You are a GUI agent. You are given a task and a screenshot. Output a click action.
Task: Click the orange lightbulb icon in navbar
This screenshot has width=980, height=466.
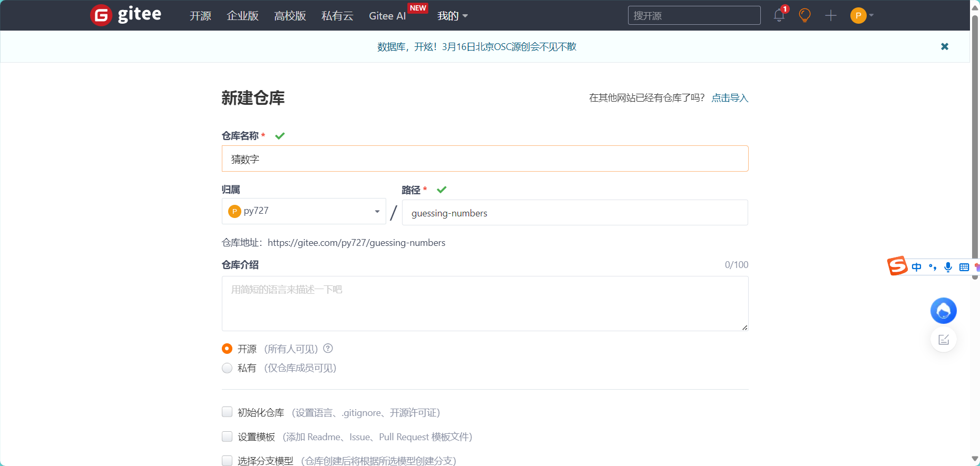click(x=805, y=15)
